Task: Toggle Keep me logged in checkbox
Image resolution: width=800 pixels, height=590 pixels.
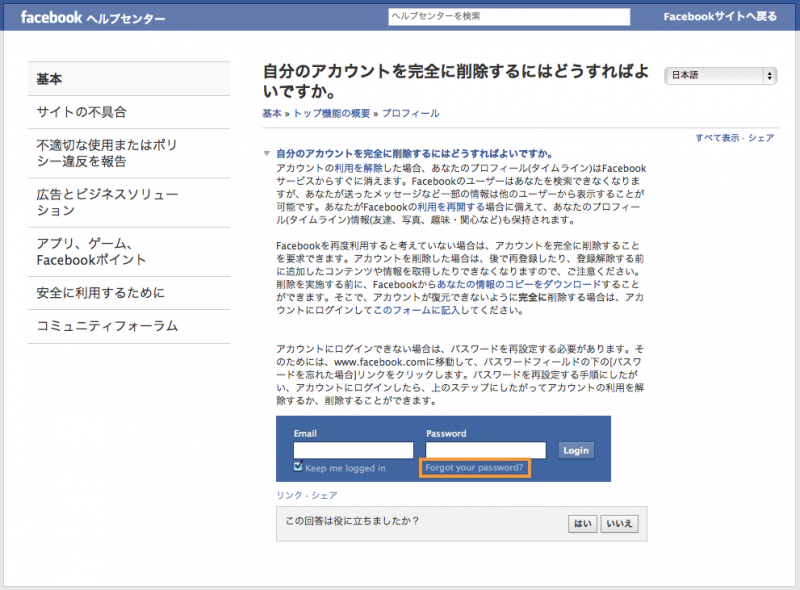Action: coord(298,466)
